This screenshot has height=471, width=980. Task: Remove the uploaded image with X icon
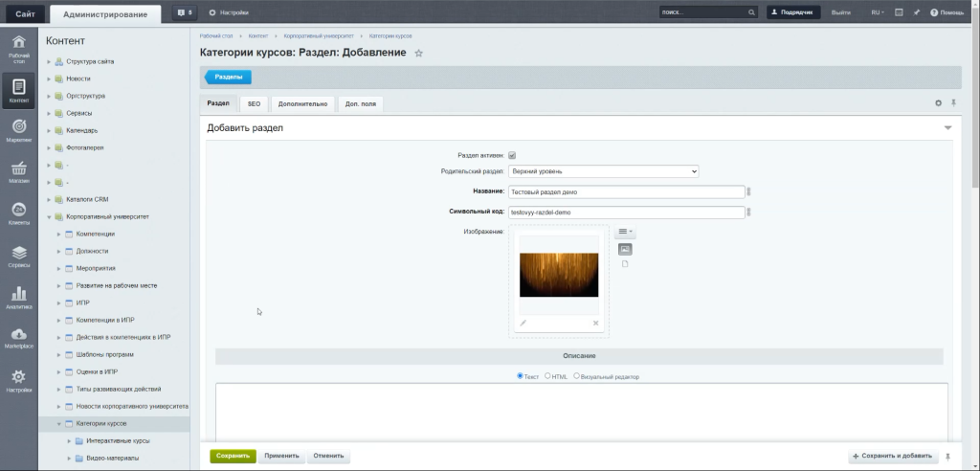595,324
